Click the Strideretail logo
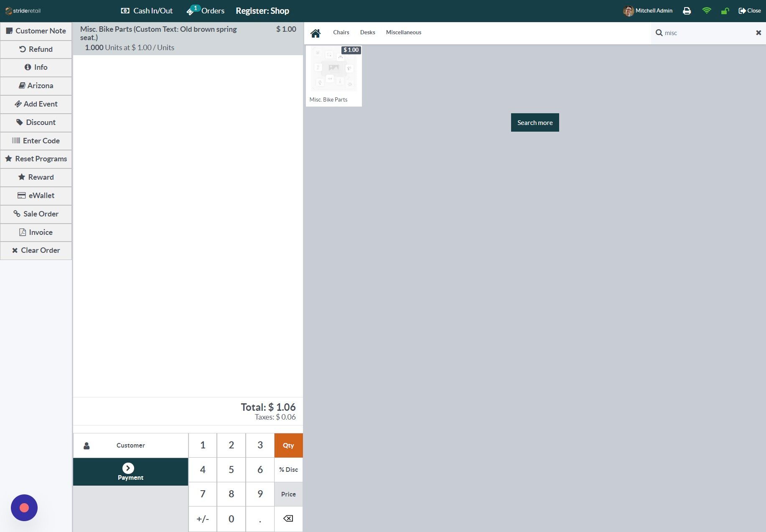This screenshot has width=766, height=532. point(23,11)
